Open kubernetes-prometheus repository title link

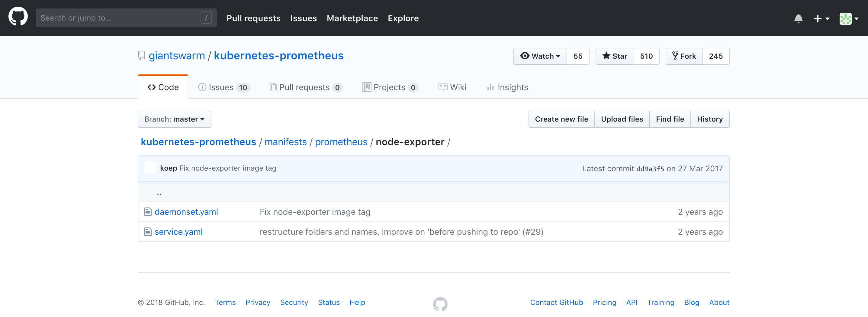click(279, 55)
